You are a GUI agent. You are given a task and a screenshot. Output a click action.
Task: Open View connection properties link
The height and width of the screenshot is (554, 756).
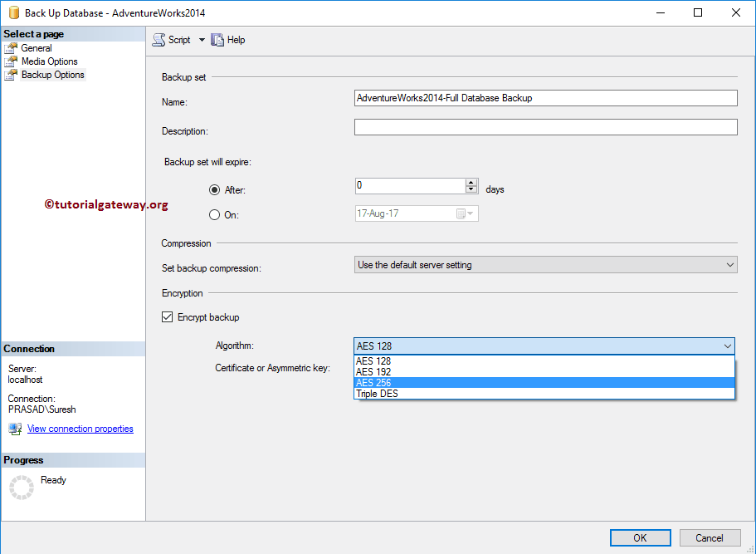80,429
